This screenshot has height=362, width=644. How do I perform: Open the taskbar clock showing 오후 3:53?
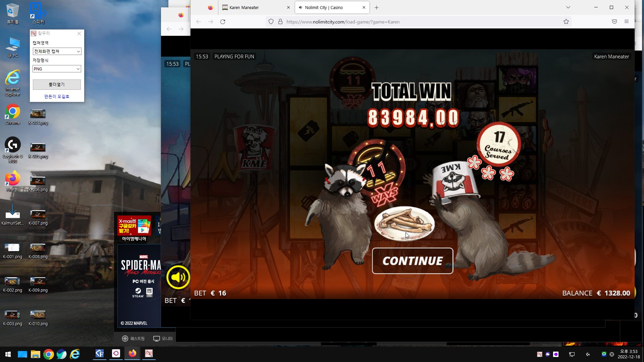tap(629, 354)
